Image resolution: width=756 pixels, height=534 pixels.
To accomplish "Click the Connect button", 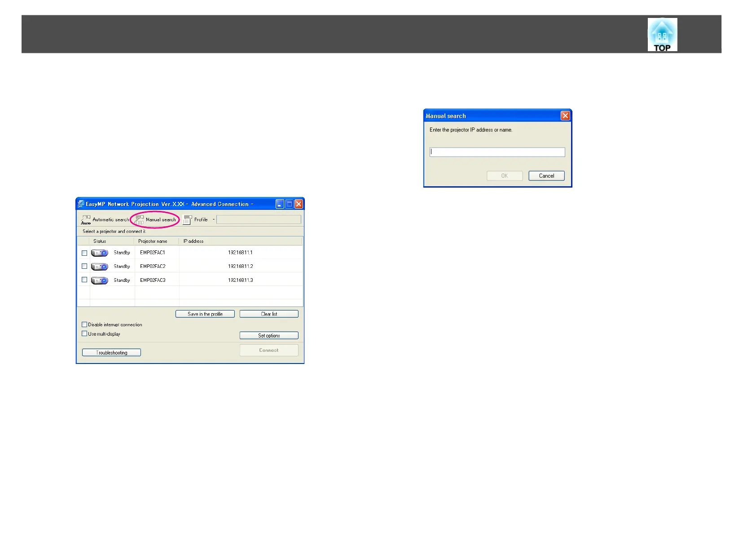I will coord(269,350).
